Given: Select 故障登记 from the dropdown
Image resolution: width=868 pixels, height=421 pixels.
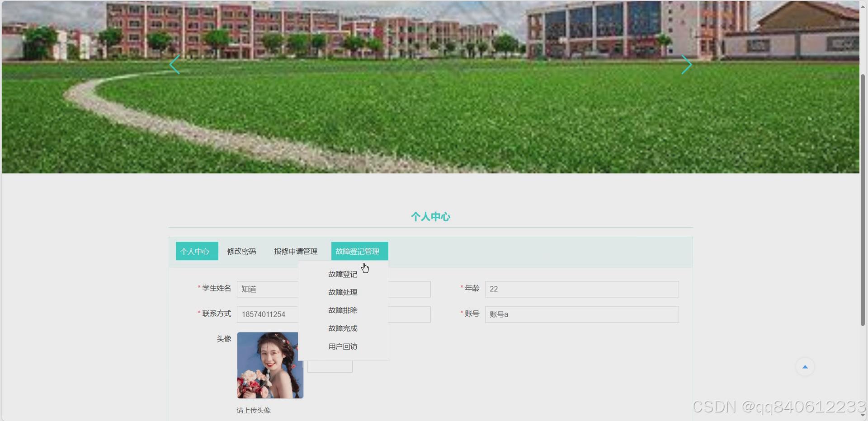Looking at the screenshot, I should point(343,274).
